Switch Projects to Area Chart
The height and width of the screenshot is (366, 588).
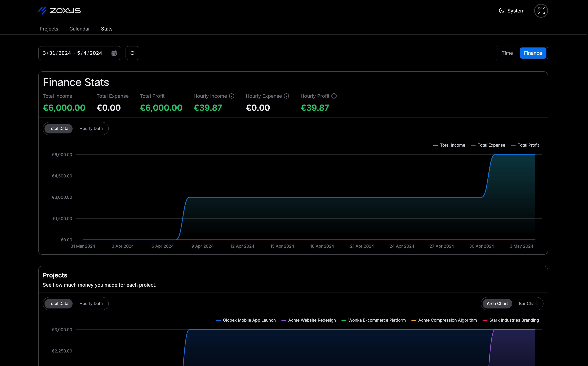(x=497, y=304)
